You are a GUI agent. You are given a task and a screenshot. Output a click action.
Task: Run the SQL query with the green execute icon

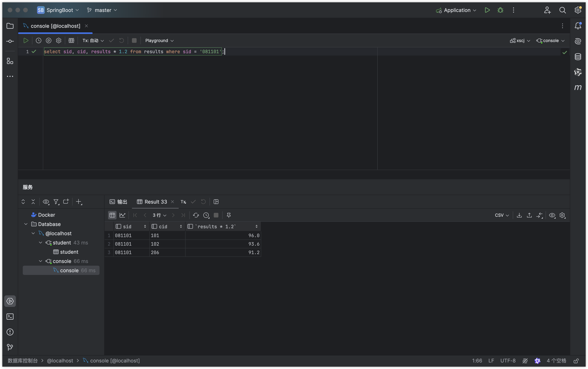(x=26, y=40)
